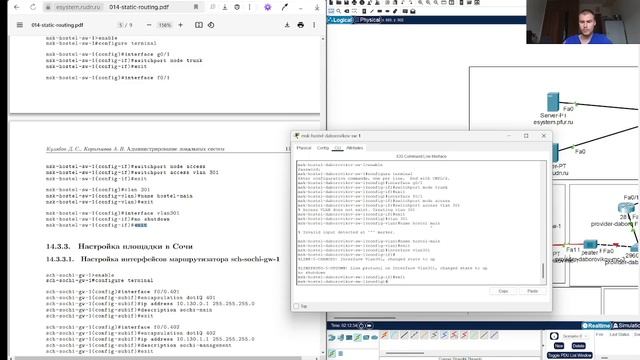Bookmark the 014-static-routing.pdf page

click(196, 7)
